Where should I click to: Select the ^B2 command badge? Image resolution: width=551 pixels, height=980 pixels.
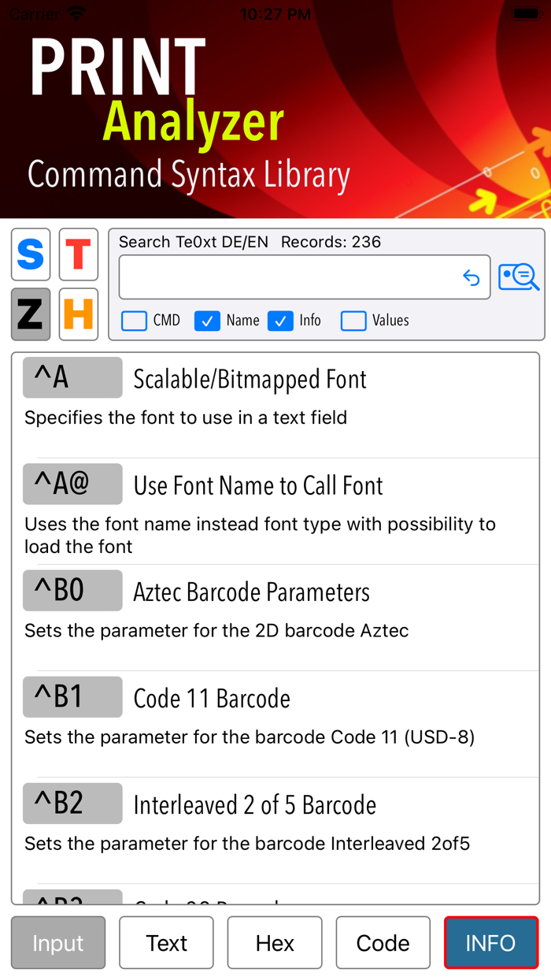point(72,803)
